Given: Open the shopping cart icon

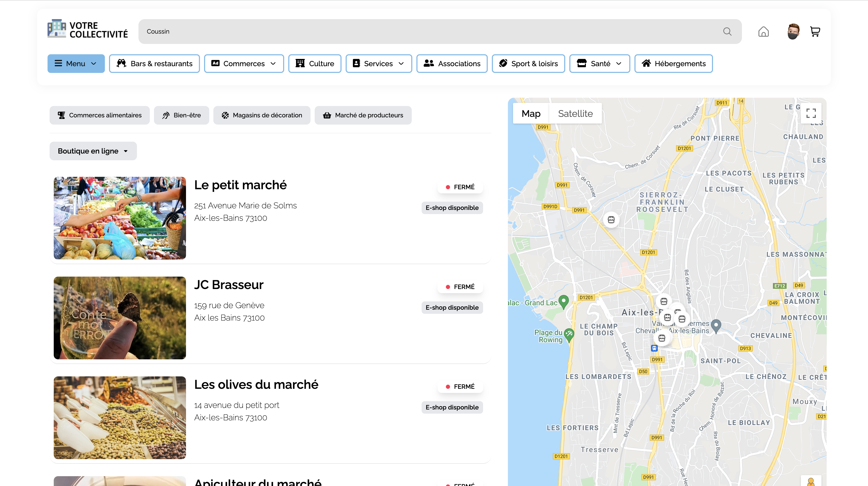Looking at the screenshot, I should pyautogui.click(x=815, y=31).
